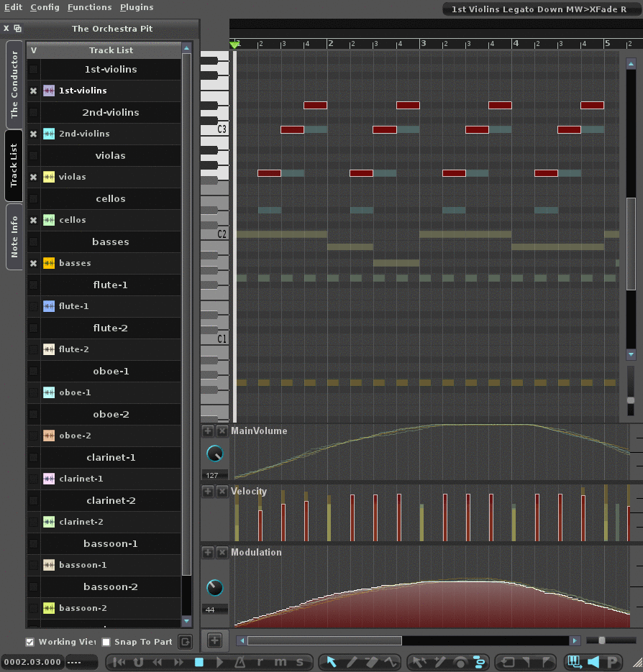
Task: Click the 1st-violins track instrument icon
Action: point(49,91)
